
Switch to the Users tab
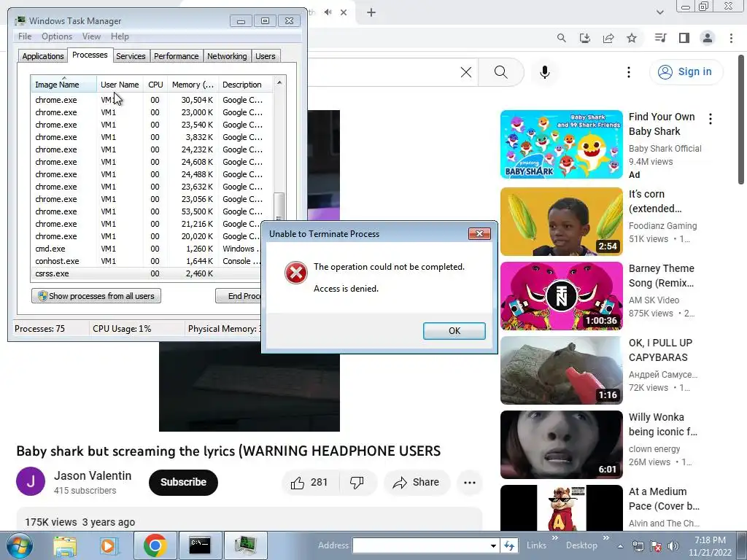(266, 56)
